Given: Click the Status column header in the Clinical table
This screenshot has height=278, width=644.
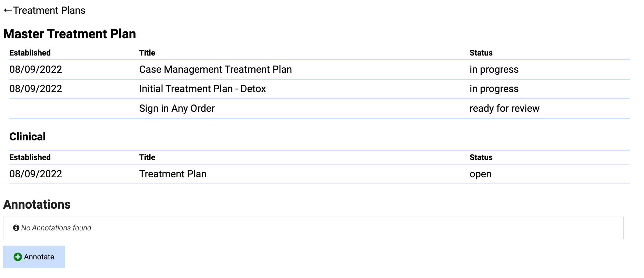Looking at the screenshot, I should pos(481,157).
